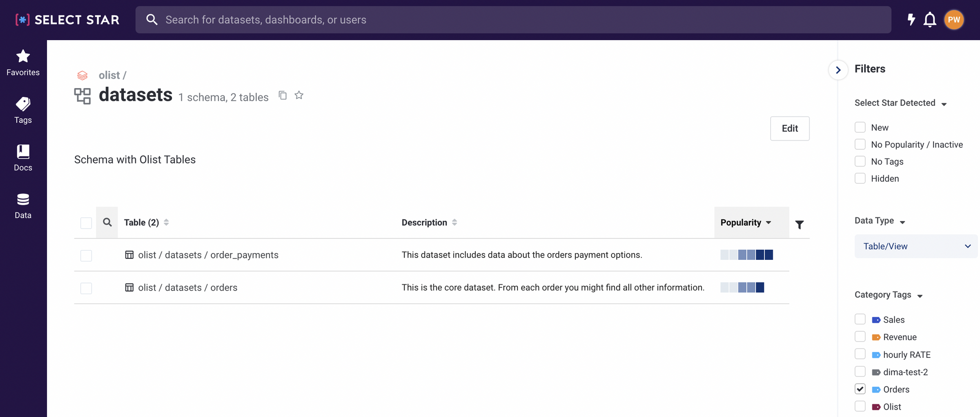Focus the search datasets input field

point(513,20)
